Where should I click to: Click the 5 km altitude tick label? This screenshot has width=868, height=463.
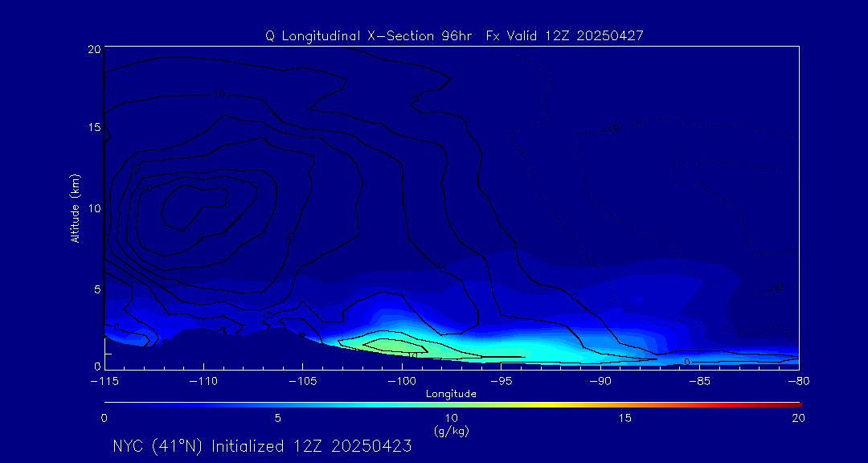pyautogui.click(x=95, y=288)
